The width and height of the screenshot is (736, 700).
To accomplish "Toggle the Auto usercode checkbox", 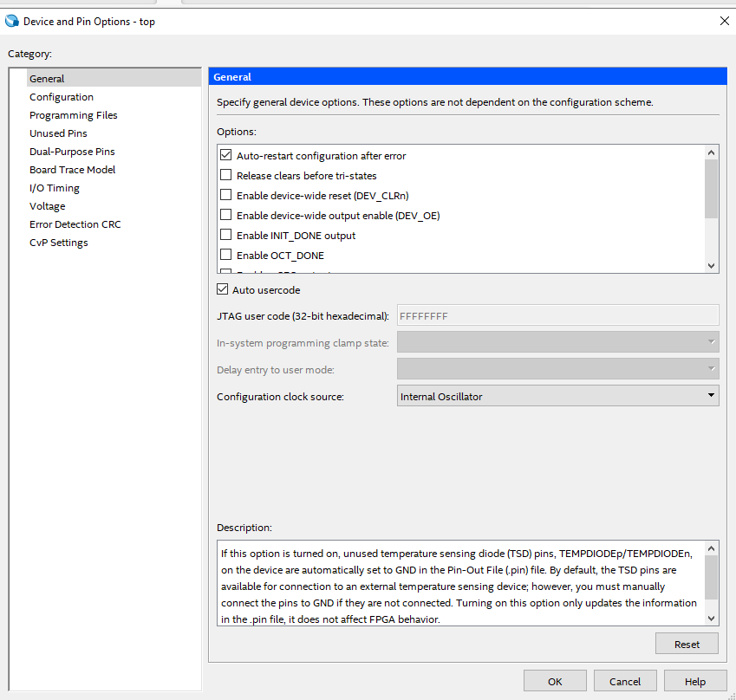I will [223, 289].
